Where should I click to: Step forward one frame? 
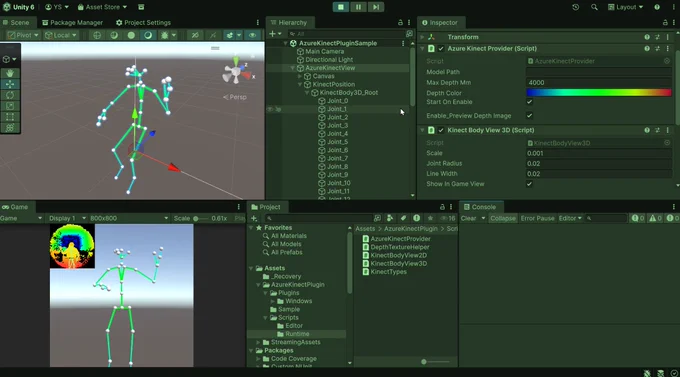(376, 7)
